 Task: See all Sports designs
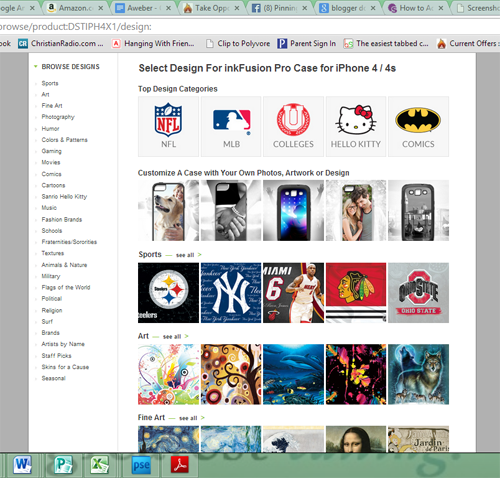click(x=189, y=255)
